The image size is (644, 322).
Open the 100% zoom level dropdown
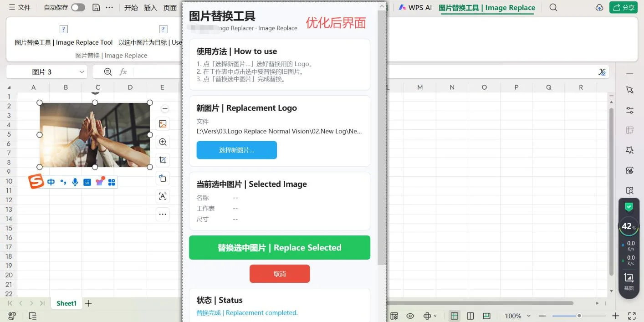[518, 316]
